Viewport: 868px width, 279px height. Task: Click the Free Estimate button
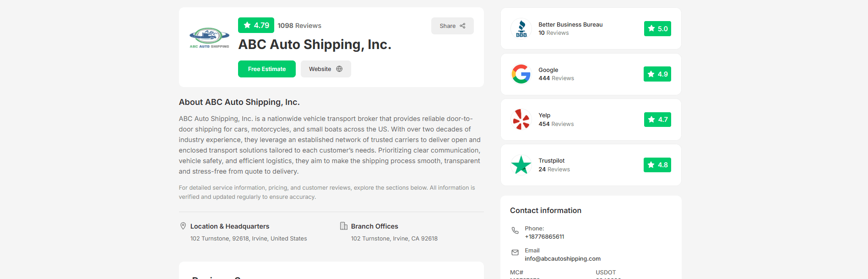pyautogui.click(x=267, y=69)
